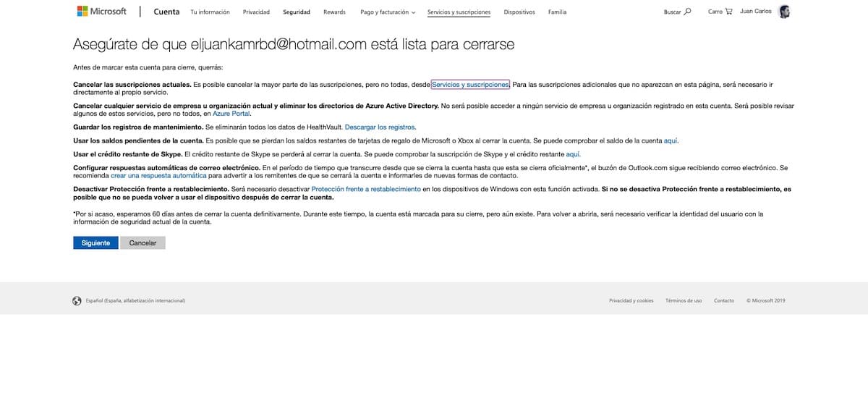This screenshot has height=396, width=868.
Task: Click the Contacto footer link
Action: click(x=724, y=300)
